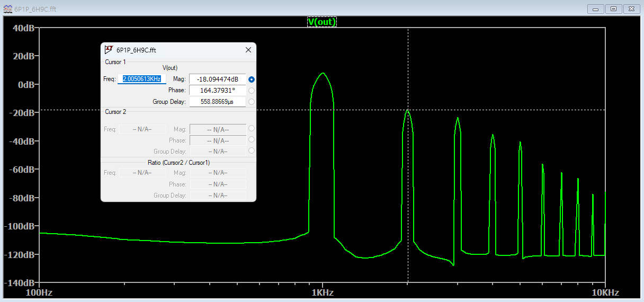Click the V(out) heading in cursor dialog
644x302 pixels.
click(169, 68)
